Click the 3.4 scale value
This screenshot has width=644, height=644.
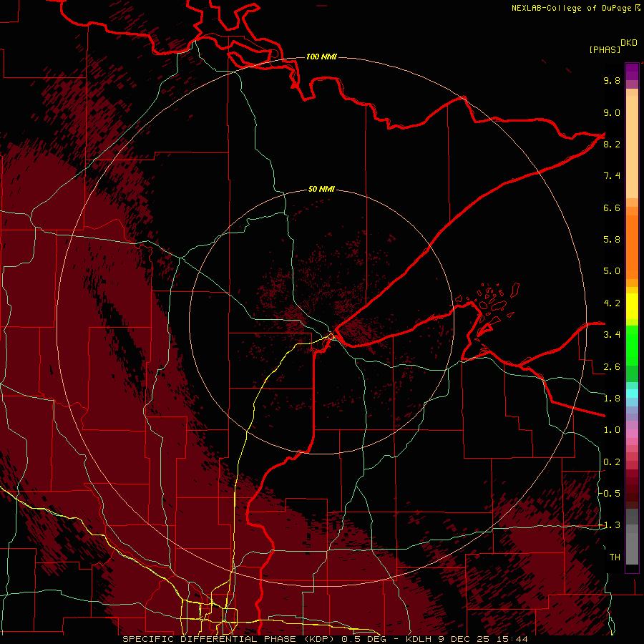click(612, 335)
